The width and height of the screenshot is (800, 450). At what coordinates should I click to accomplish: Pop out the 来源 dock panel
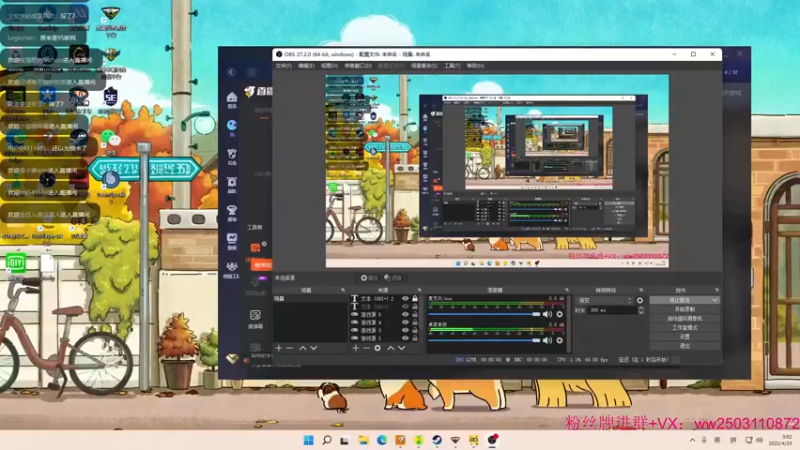(419, 290)
